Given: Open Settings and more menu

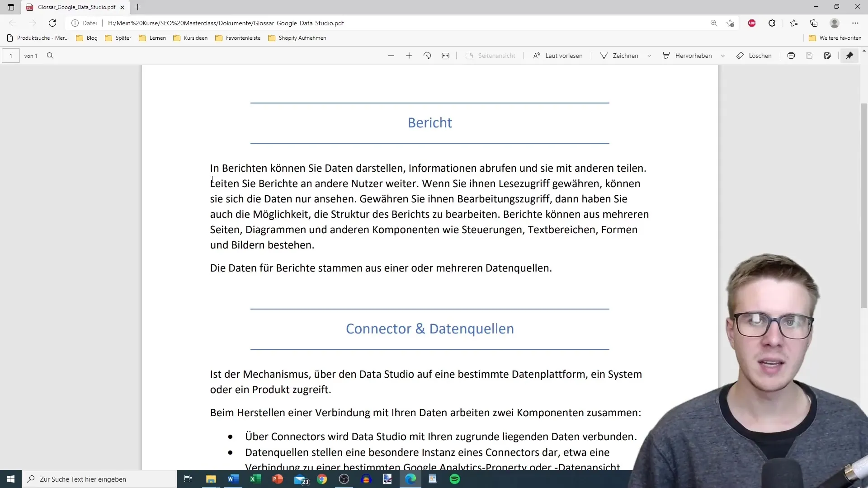Looking at the screenshot, I should pos(855,23).
